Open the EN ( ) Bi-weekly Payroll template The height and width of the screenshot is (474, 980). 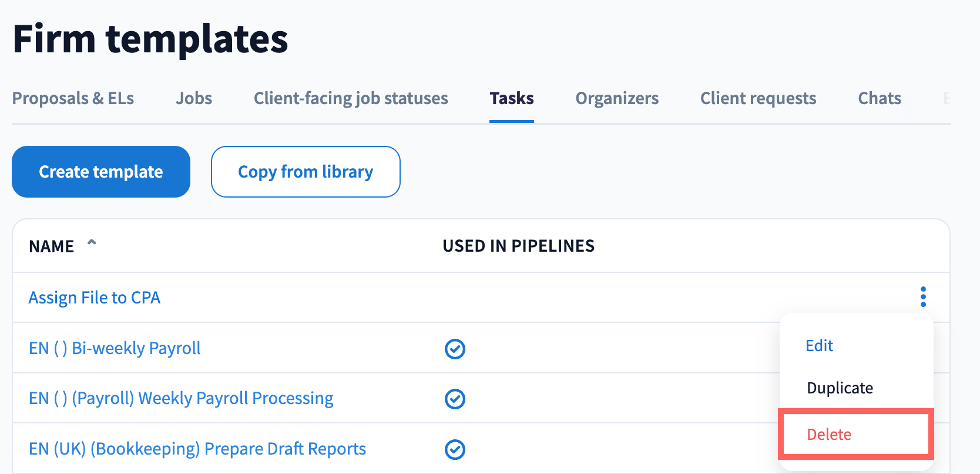click(x=115, y=348)
